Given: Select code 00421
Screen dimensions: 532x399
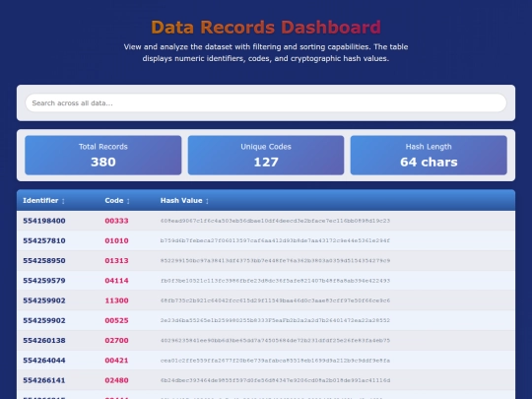Looking at the screenshot, I should (x=116, y=361).
